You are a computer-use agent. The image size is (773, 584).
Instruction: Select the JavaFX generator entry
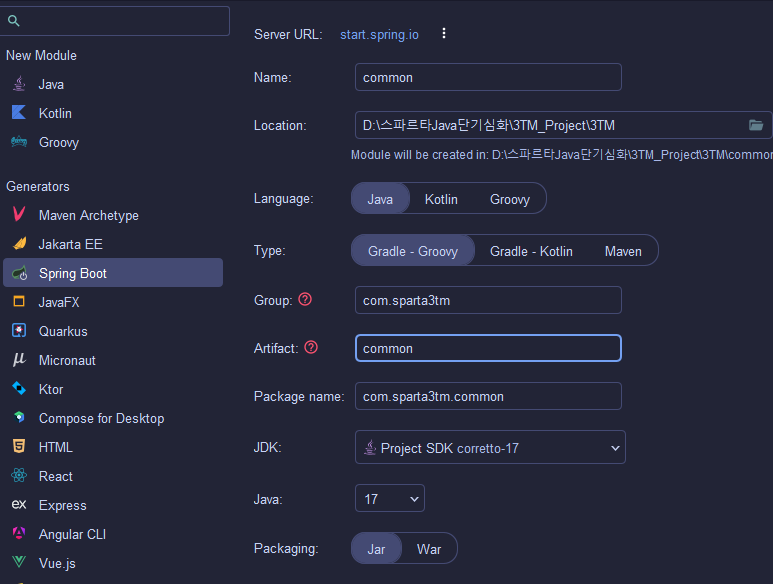(x=112, y=302)
